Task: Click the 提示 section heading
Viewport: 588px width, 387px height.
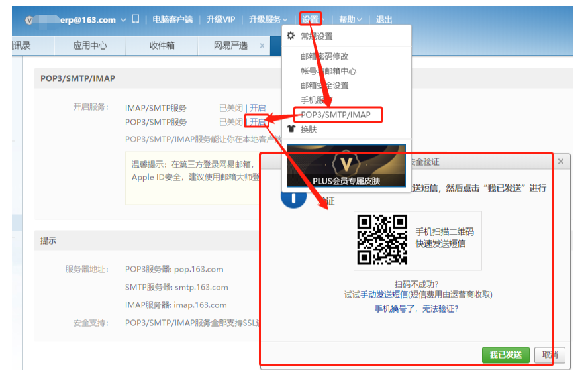Action: [48, 241]
